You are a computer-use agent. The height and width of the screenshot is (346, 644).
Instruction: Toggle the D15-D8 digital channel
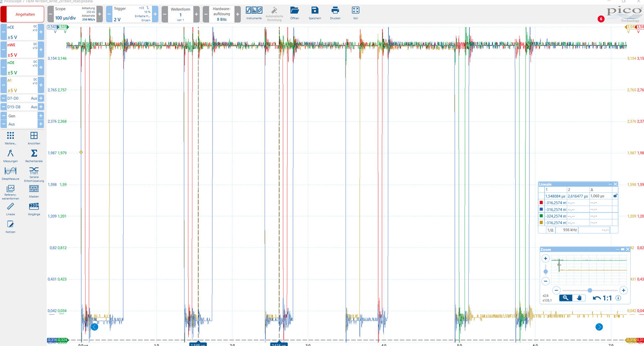tap(22, 107)
